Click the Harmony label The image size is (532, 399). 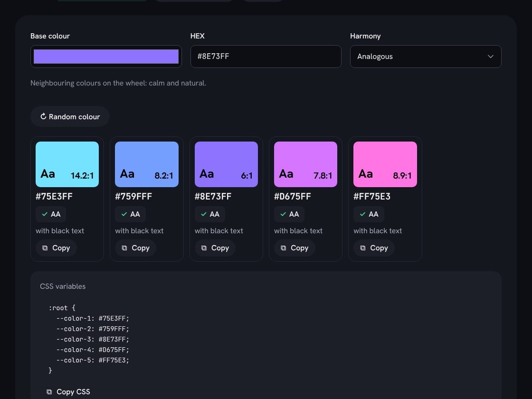(x=365, y=36)
